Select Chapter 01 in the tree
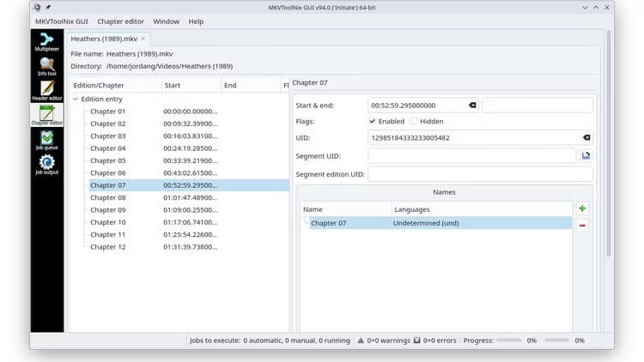Screen dimensions: 644x362 point(107,112)
